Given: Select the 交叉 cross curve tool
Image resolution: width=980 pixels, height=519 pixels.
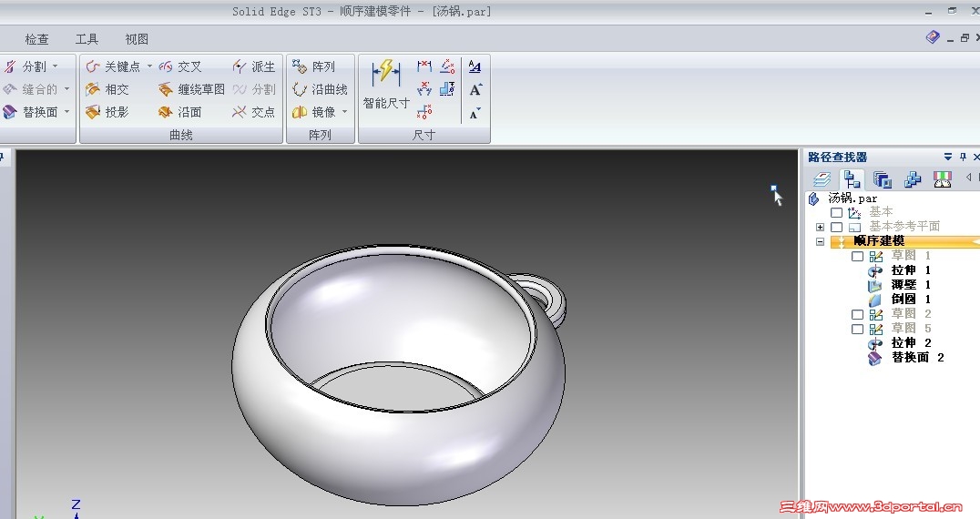Looking at the screenshot, I should [x=180, y=66].
